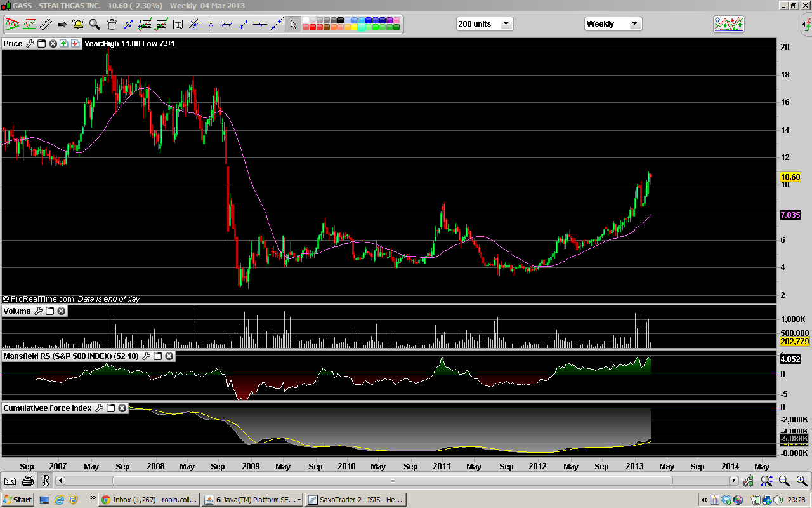812x508 pixels.
Task: Open Price panel wrench settings
Action: coord(30,44)
